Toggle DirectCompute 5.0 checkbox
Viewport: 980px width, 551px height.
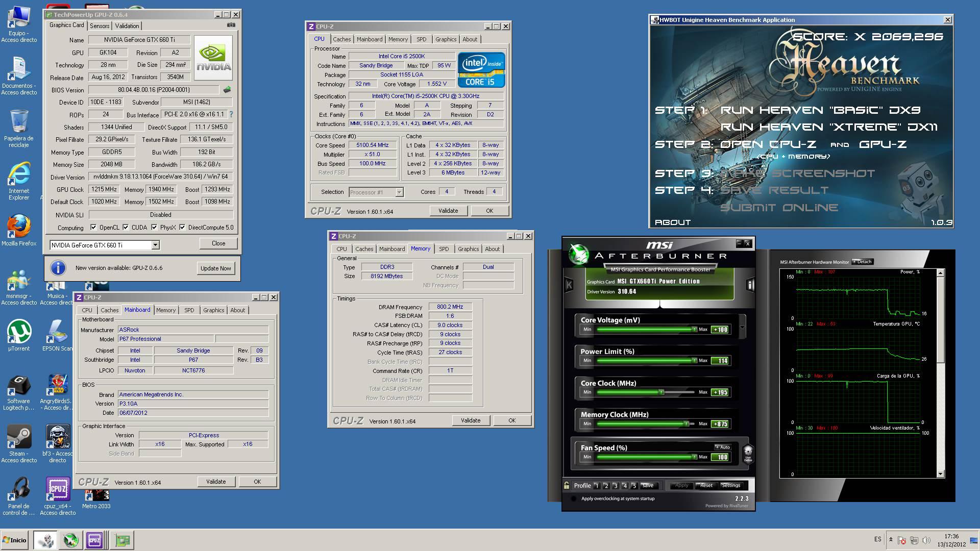tap(182, 228)
